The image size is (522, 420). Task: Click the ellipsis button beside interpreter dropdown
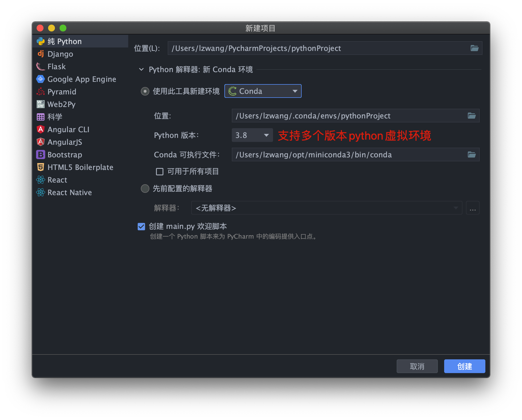tap(473, 208)
